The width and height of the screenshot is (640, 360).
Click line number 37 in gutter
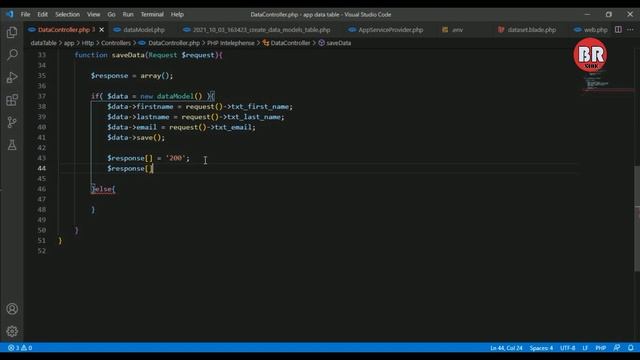coord(42,96)
